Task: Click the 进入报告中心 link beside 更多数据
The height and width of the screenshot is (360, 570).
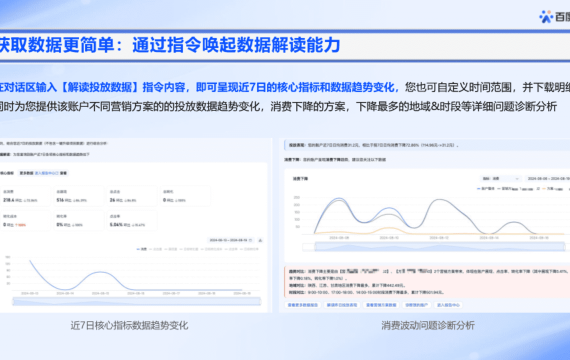Action: coord(47,173)
